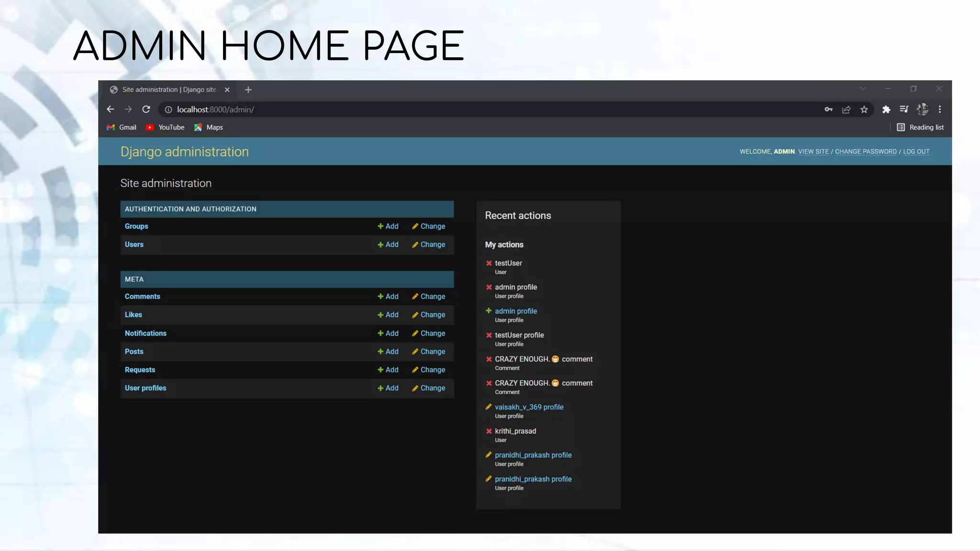Open a new tab with plus button

(248, 90)
